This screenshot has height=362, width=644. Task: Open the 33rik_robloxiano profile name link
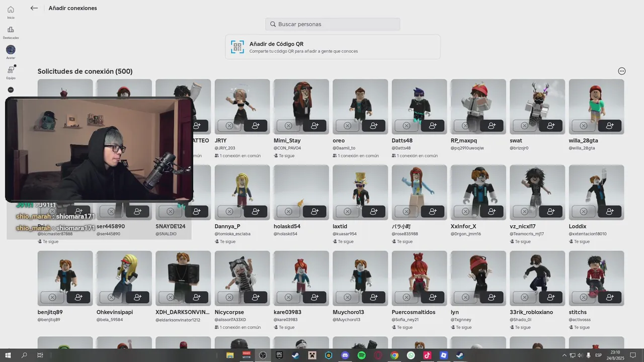(531, 312)
